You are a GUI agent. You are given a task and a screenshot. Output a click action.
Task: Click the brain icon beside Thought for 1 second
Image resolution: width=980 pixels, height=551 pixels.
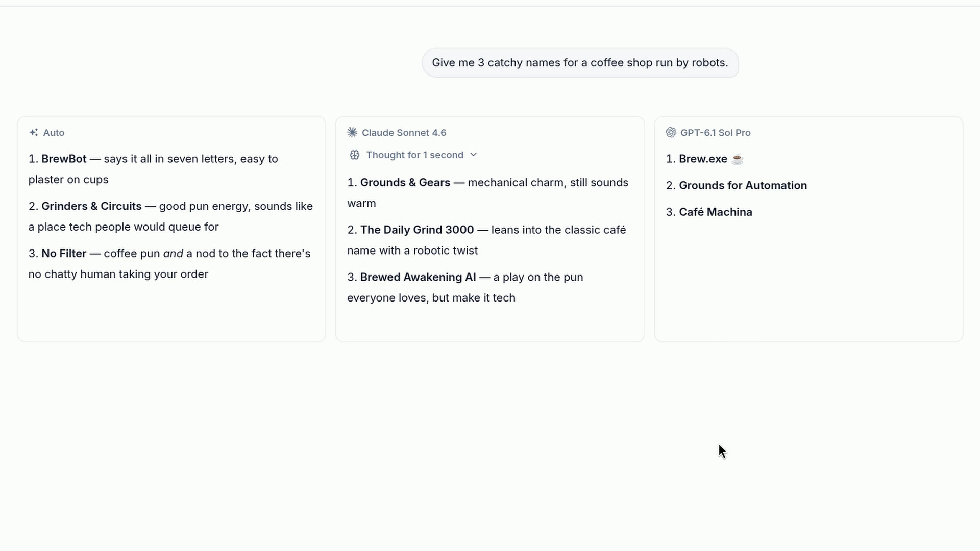[x=355, y=155]
